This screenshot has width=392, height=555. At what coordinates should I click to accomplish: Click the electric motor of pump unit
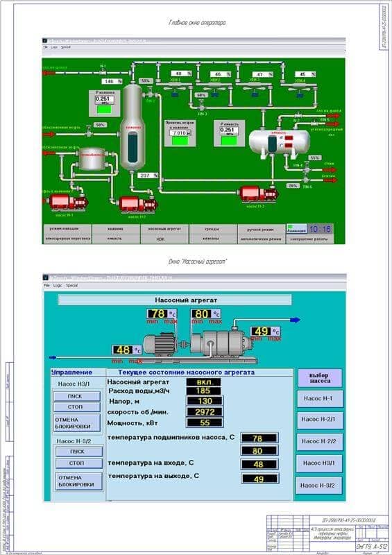160,345
